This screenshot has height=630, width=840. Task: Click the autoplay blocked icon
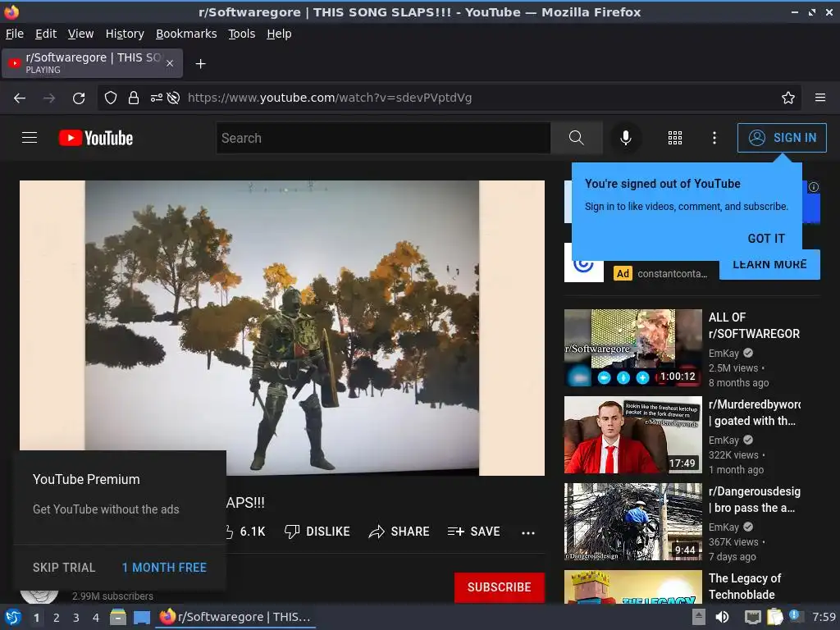174,98
